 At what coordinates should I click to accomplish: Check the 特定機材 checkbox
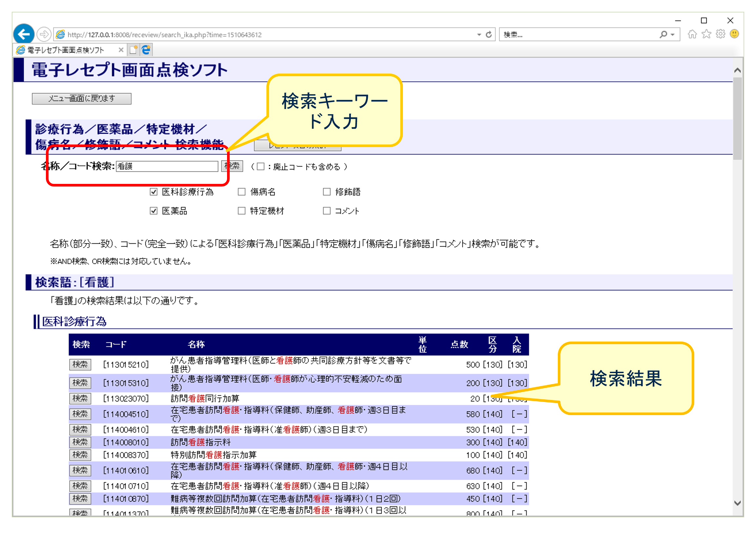point(242,211)
